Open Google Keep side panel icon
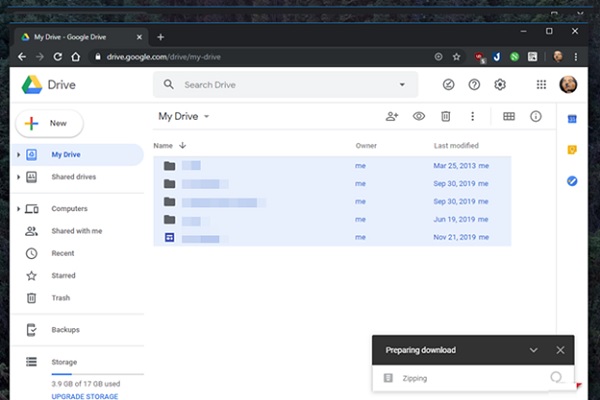This screenshot has width=600, height=400. 572,150
